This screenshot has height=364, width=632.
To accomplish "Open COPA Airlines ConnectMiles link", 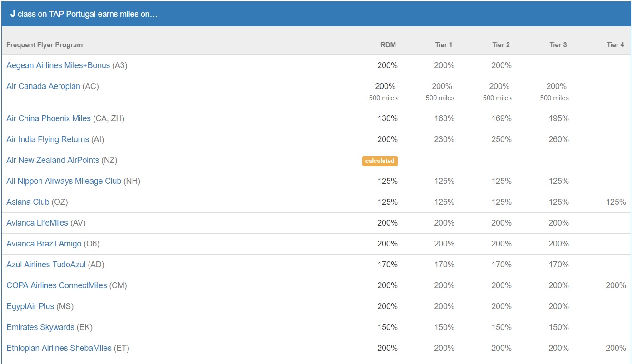I will tap(57, 285).
